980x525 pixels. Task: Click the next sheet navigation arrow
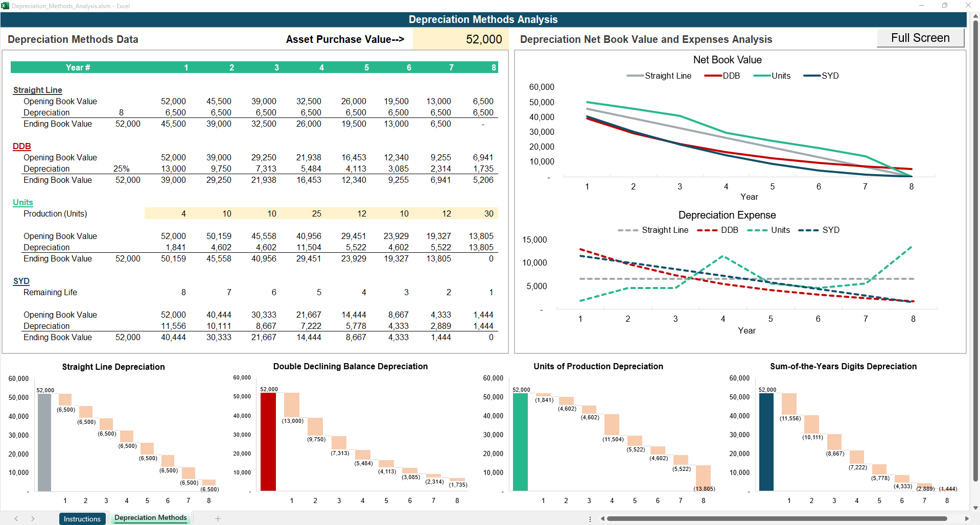tap(33, 518)
